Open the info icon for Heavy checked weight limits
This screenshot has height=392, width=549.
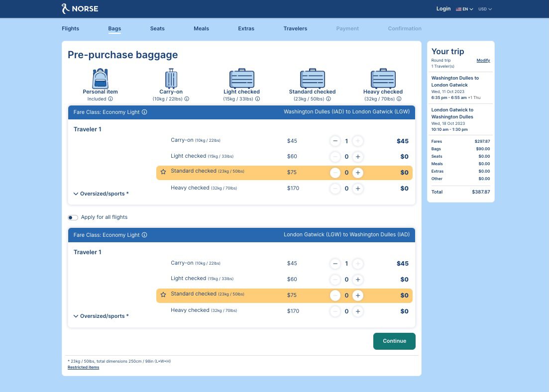[399, 98]
